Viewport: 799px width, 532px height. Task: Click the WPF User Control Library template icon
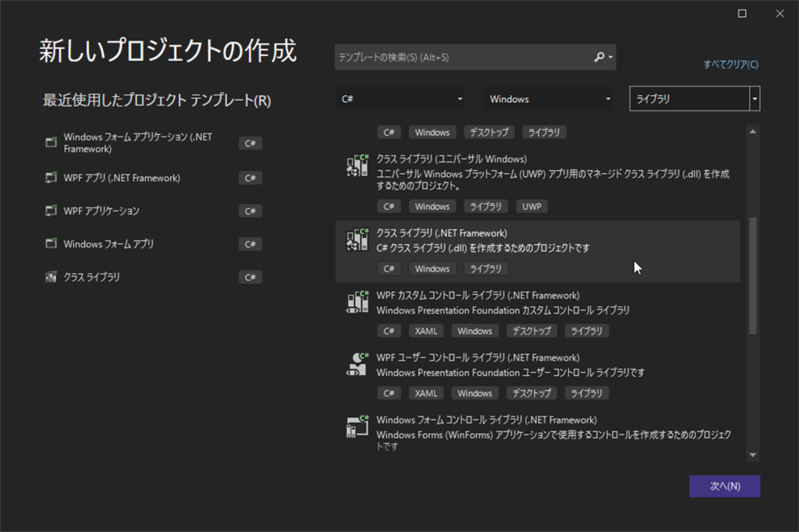tap(357, 364)
